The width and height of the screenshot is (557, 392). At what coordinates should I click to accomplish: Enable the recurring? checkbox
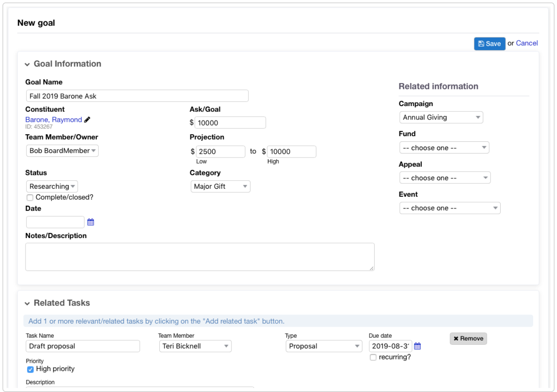click(373, 357)
